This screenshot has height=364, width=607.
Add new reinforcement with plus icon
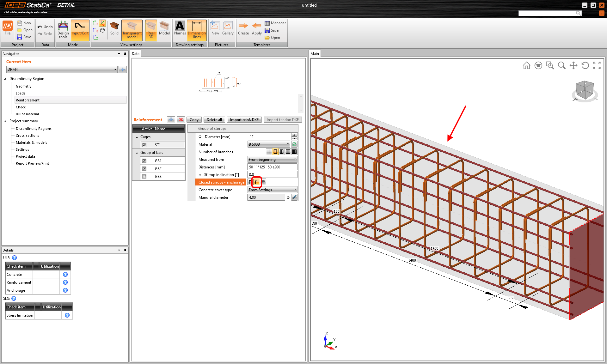[171, 120]
